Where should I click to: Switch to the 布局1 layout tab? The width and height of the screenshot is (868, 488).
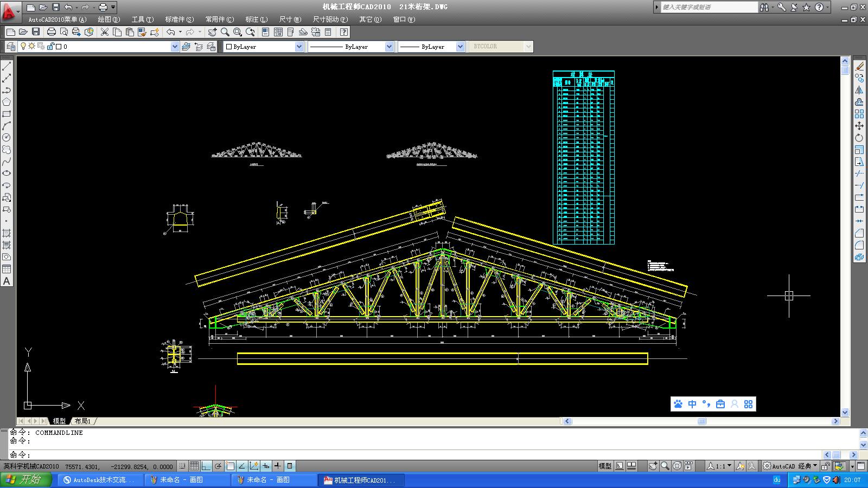tap(82, 421)
